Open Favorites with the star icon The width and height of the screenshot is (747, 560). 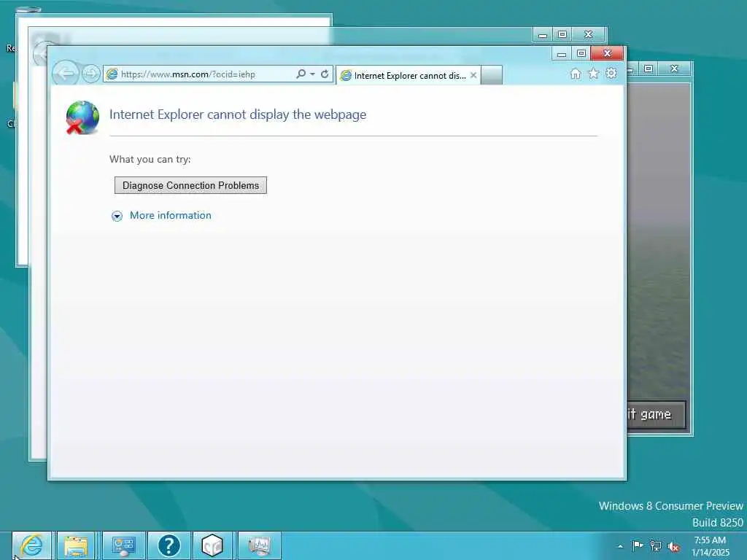coord(593,74)
